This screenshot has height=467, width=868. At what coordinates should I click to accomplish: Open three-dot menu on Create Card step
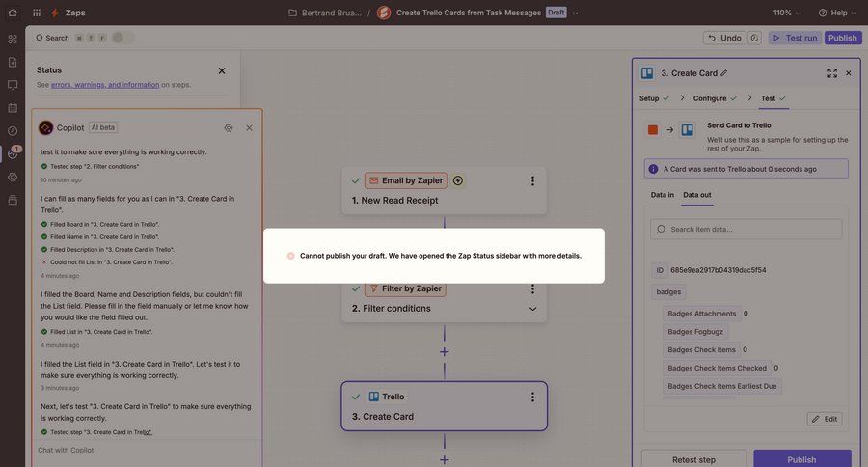(532, 397)
